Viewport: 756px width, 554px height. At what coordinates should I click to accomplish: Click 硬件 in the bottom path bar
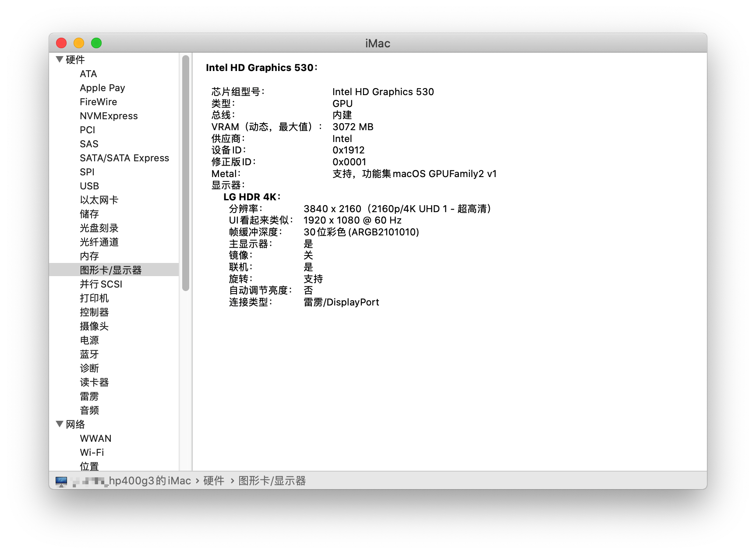pyautogui.click(x=214, y=481)
